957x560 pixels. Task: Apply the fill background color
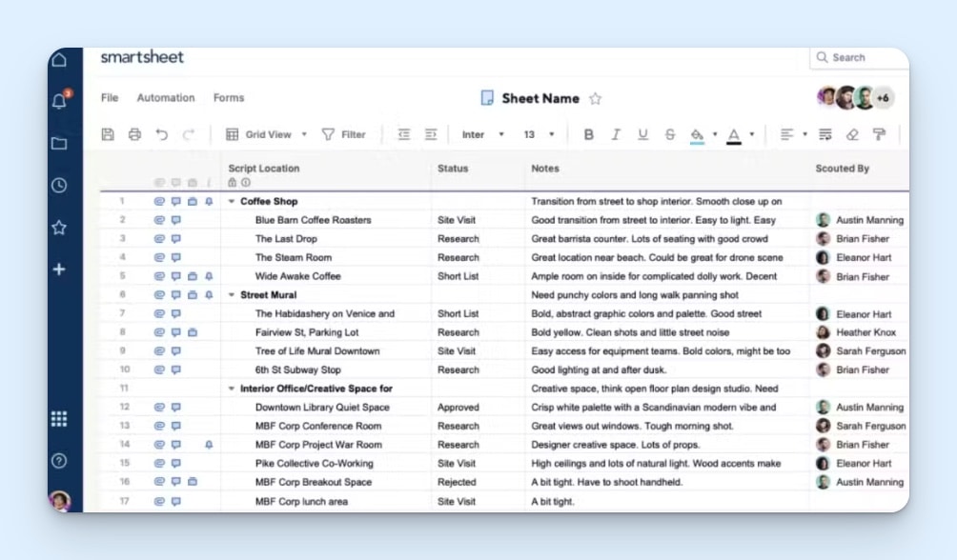coord(697,135)
